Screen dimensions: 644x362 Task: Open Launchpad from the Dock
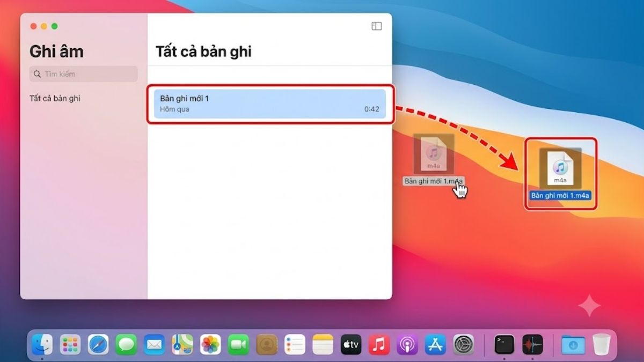pos(70,344)
